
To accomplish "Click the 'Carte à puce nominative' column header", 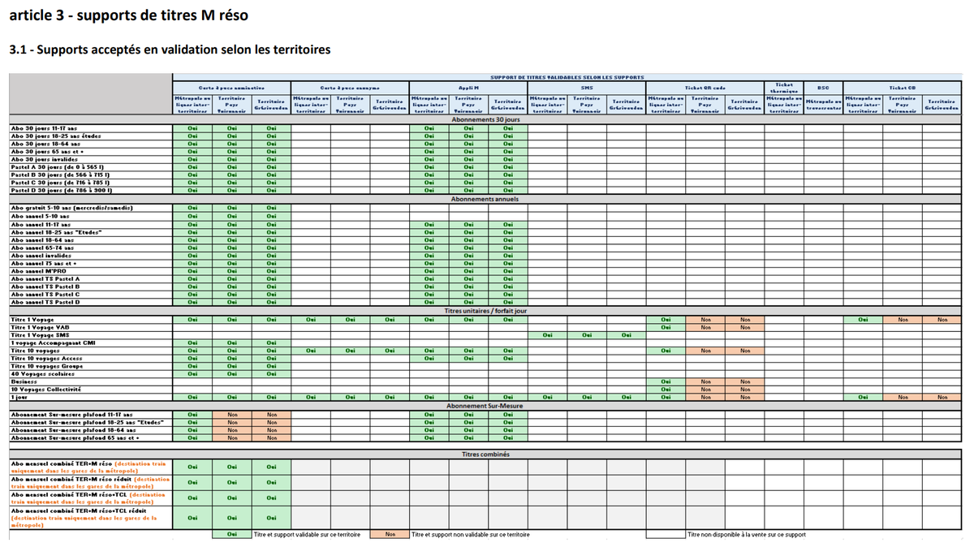I will point(231,88).
